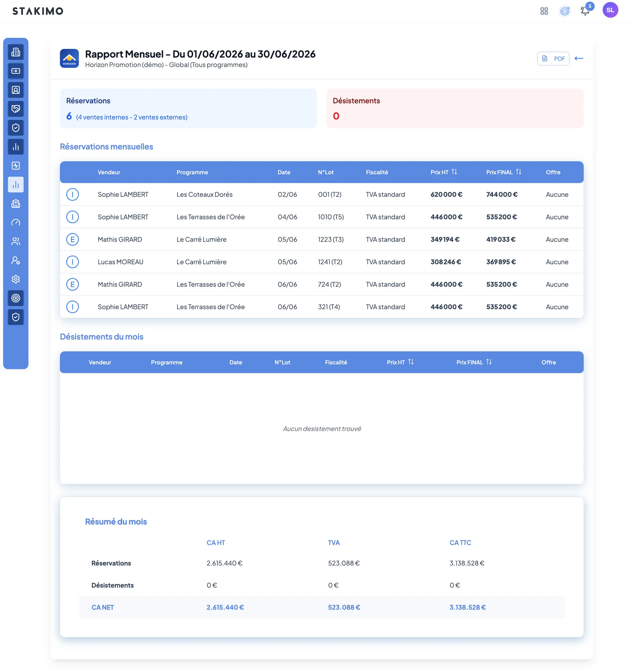
Task: Click the E badge on lot 1223 (T3) row
Action: (72, 239)
